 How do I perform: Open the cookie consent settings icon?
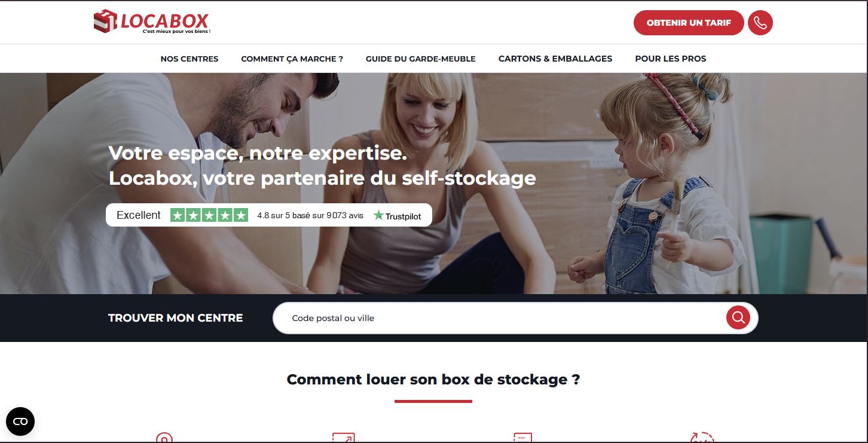[20, 421]
